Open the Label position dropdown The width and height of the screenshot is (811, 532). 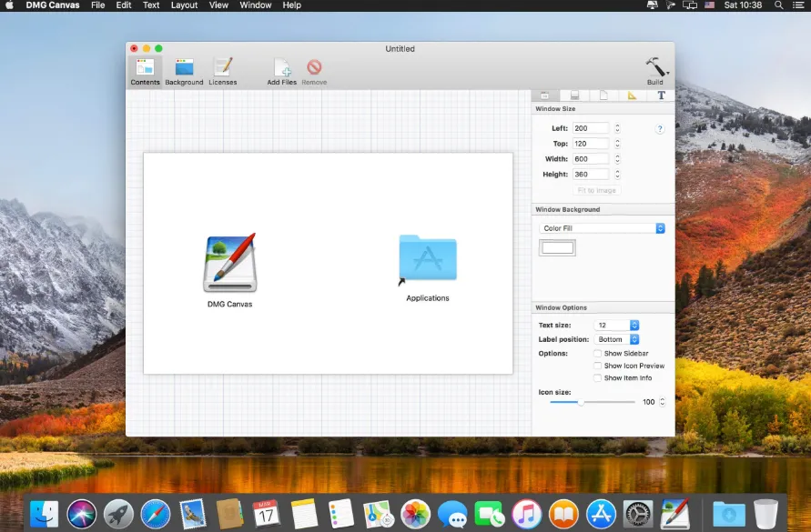(616, 339)
